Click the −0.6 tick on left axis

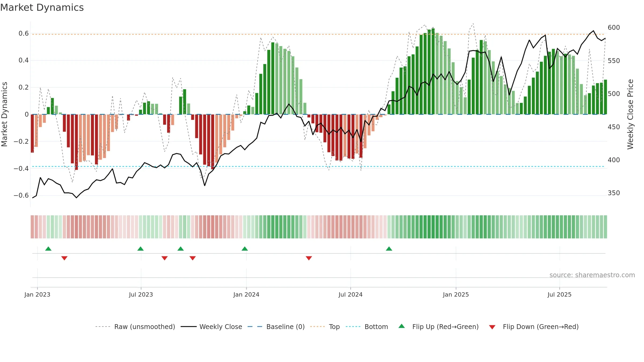(21, 195)
